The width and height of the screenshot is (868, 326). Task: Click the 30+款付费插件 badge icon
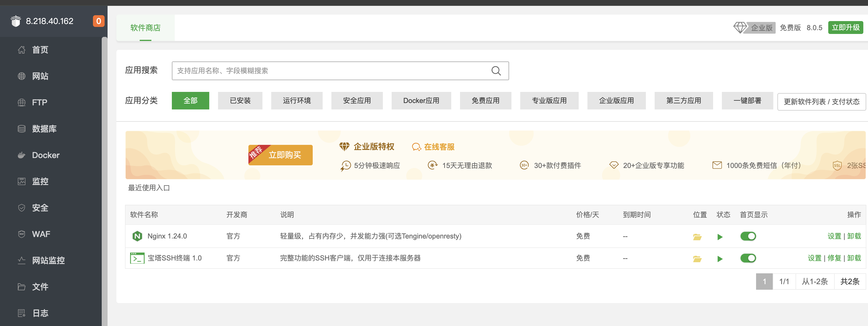click(x=524, y=165)
